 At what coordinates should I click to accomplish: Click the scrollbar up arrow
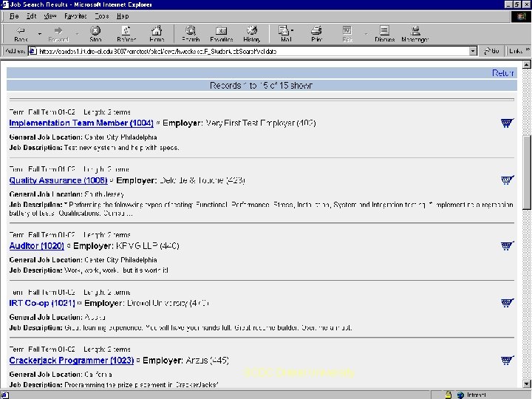[527, 64]
